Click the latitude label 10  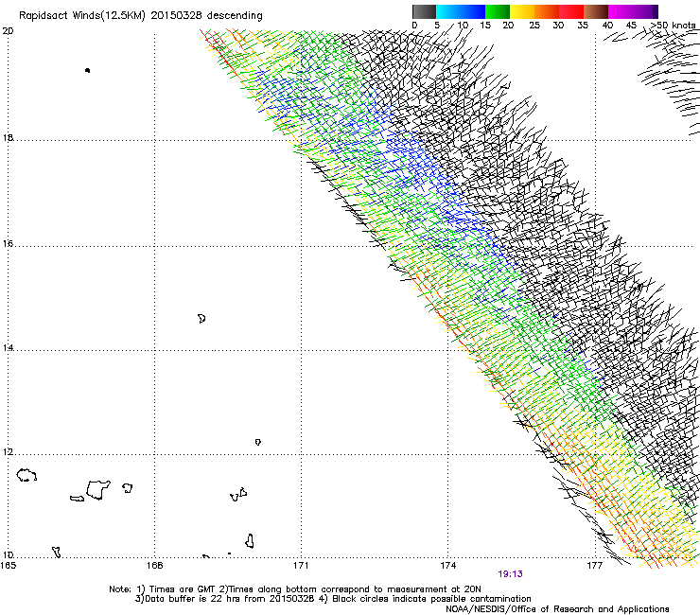[x=8, y=555]
